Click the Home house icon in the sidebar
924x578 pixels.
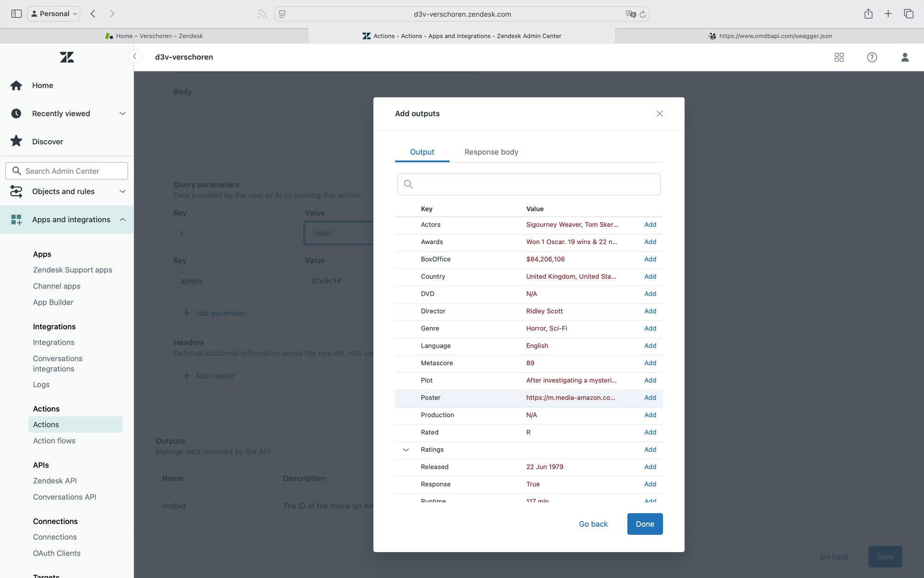[16, 86]
